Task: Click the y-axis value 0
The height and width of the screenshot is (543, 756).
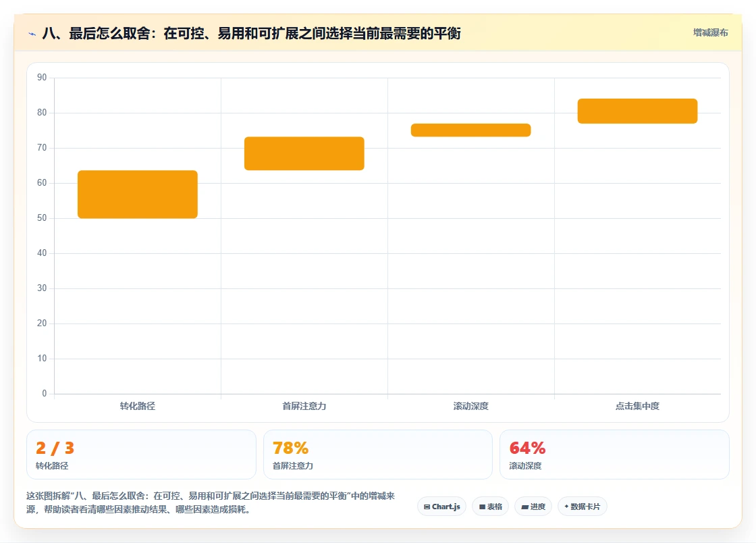Action: click(45, 394)
